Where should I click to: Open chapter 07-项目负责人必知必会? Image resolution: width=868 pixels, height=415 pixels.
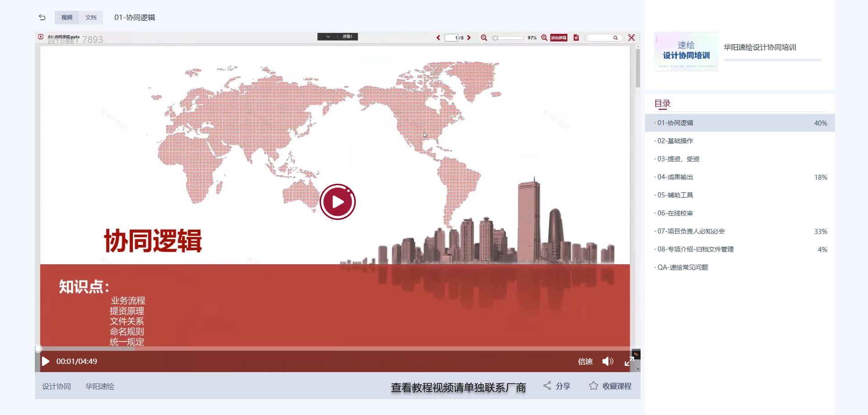coord(740,231)
